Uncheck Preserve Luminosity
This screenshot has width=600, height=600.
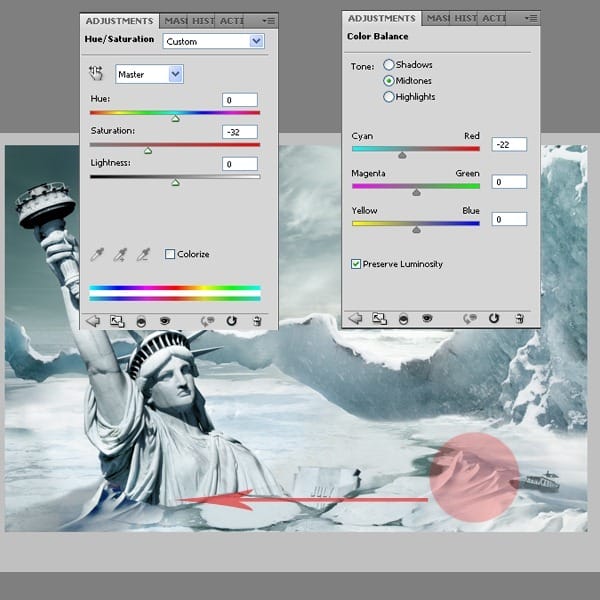[x=356, y=264]
